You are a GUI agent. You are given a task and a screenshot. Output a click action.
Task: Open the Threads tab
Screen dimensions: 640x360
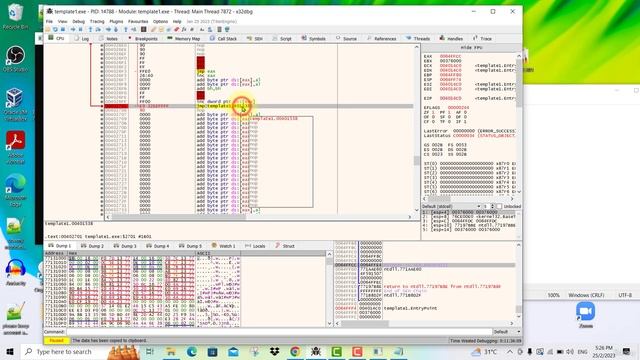coord(418,38)
